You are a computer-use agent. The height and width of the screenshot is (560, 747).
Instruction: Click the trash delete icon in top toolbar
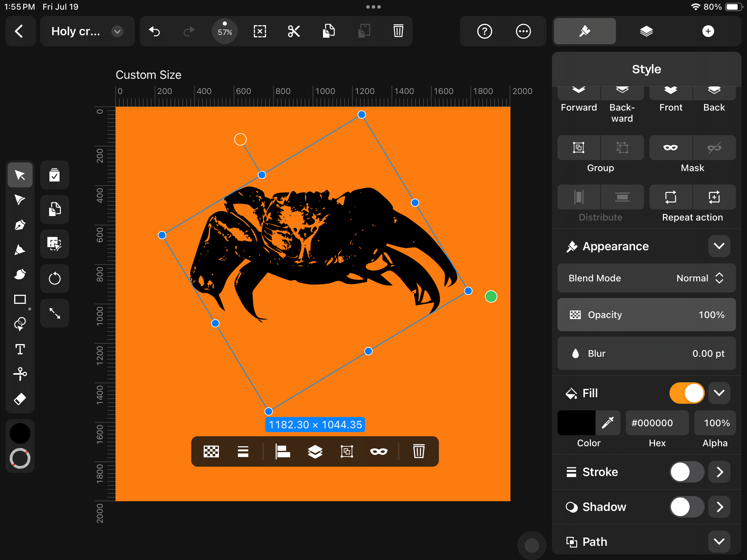click(398, 31)
